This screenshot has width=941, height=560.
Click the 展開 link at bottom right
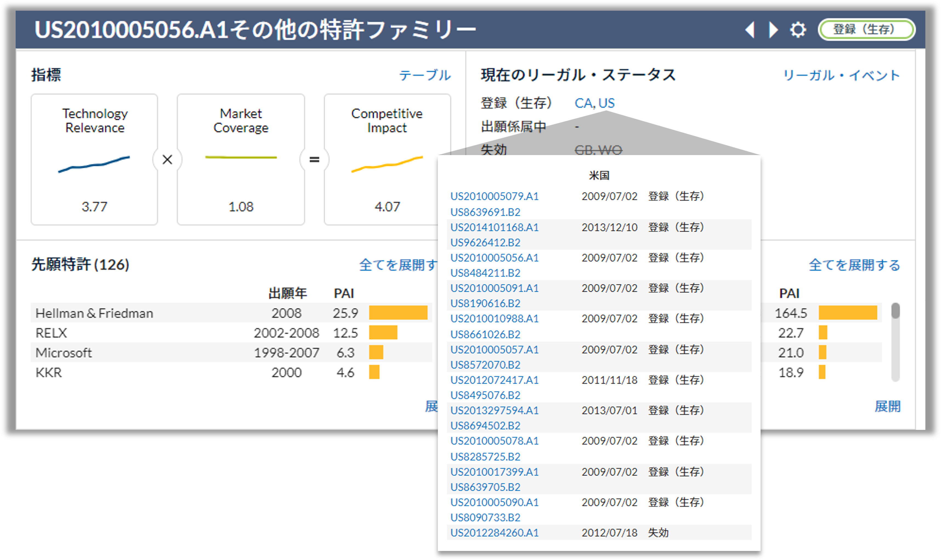888,406
